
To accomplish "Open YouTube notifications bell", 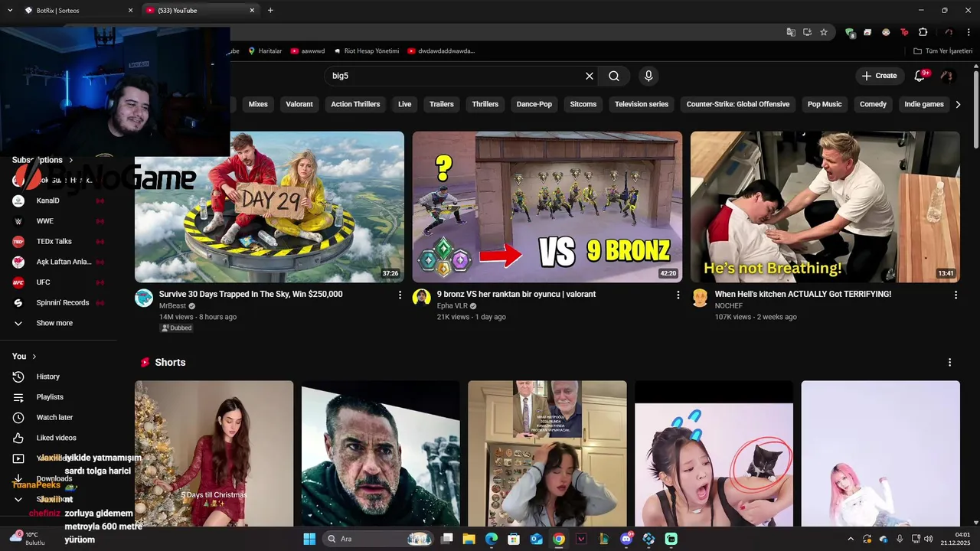I will tap(921, 76).
